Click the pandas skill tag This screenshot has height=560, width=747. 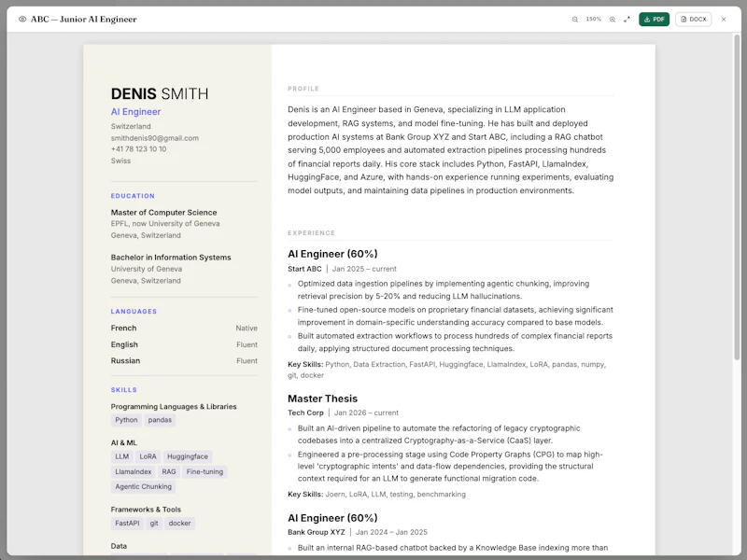point(160,420)
